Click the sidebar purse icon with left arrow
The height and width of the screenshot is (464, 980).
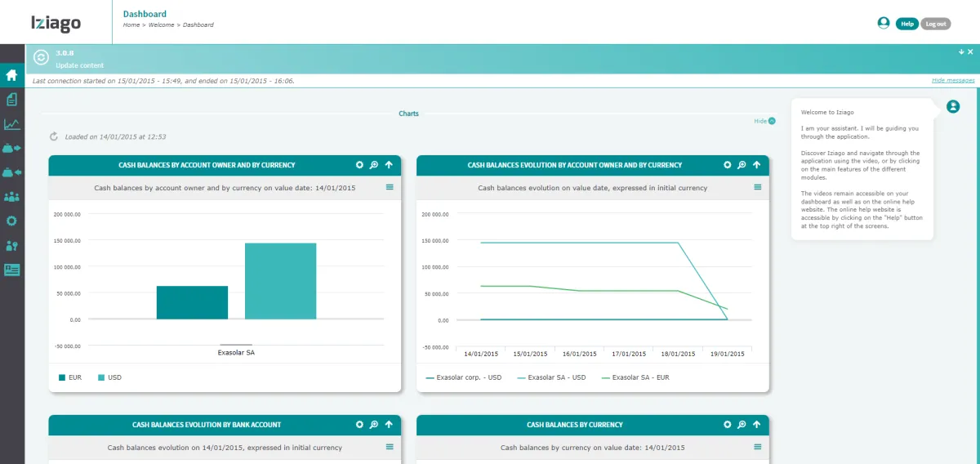[x=12, y=172]
